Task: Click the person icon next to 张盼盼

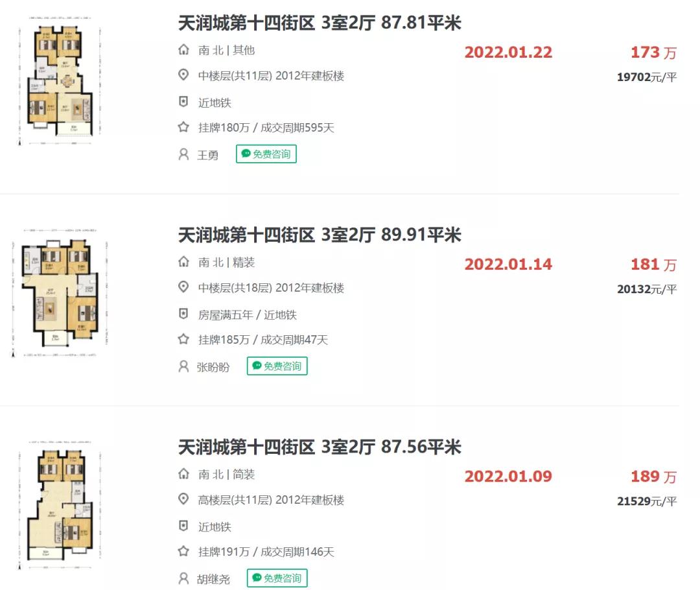Action: [183, 366]
